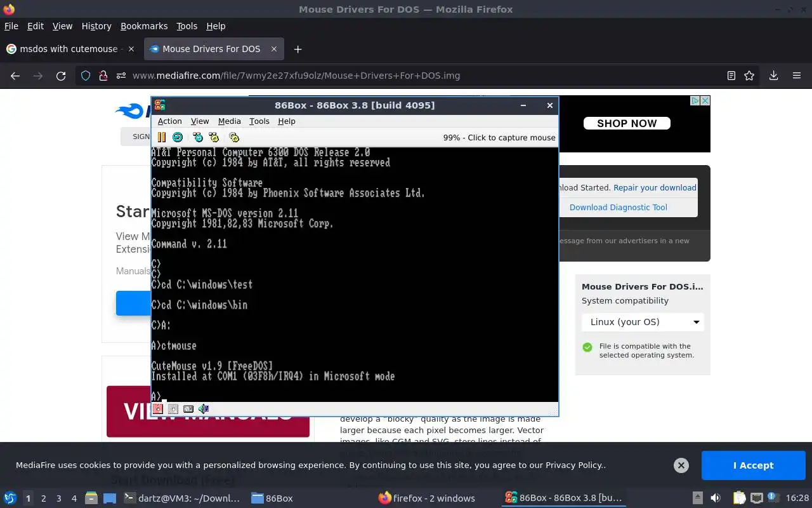This screenshot has height=508, width=812.
Task: Open Firefox File menu
Action: tap(11, 26)
